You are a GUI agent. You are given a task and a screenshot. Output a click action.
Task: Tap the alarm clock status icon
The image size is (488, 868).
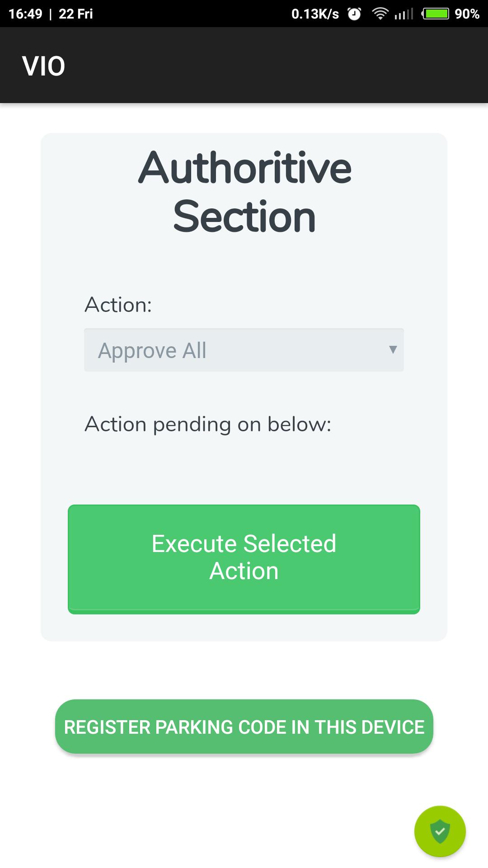click(x=354, y=14)
